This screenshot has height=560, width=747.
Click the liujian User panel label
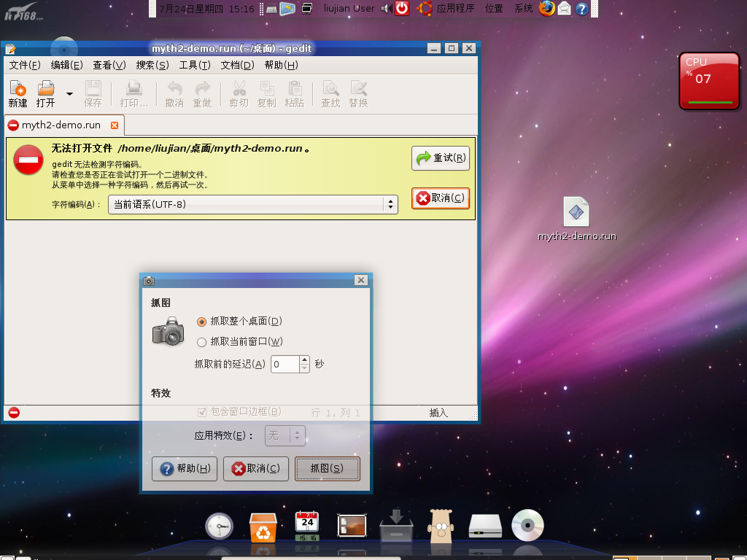pyautogui.click(x=349, y=8)
